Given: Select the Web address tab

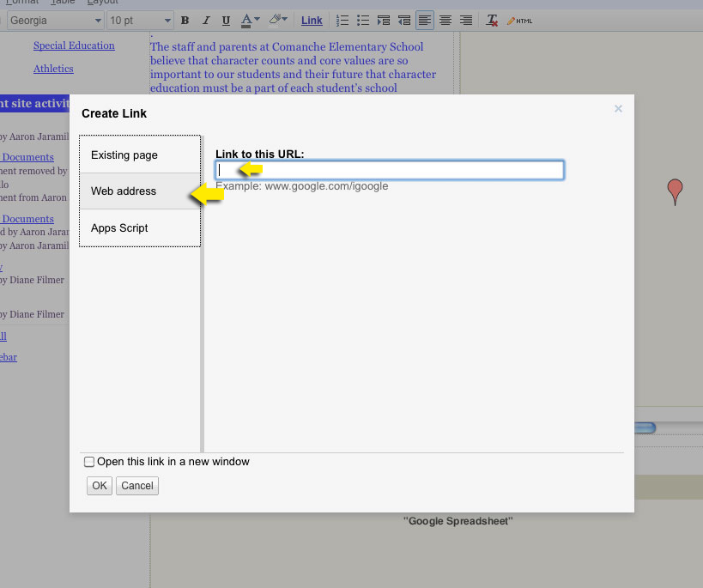Looking at the screenshot, I should [x=140, y=191].
